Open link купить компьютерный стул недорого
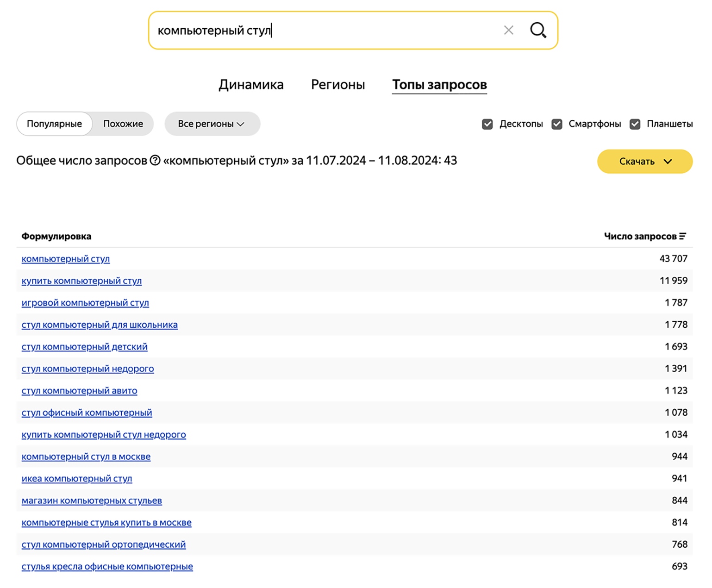Viewport: 712px width, 588px height. pyautogui.click(x=104, y=435)
